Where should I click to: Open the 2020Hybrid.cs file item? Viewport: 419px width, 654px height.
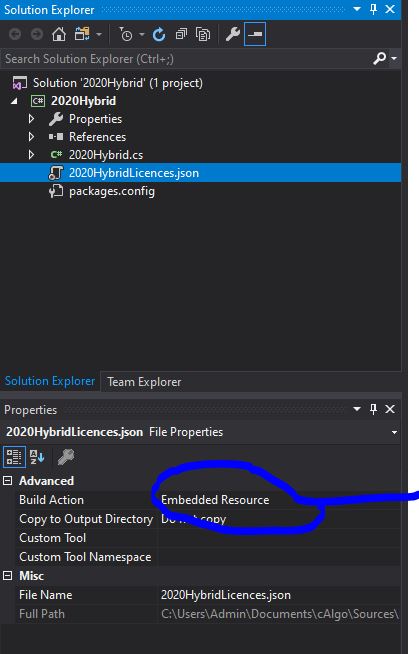pyautogui.click(x=106, y=155)
